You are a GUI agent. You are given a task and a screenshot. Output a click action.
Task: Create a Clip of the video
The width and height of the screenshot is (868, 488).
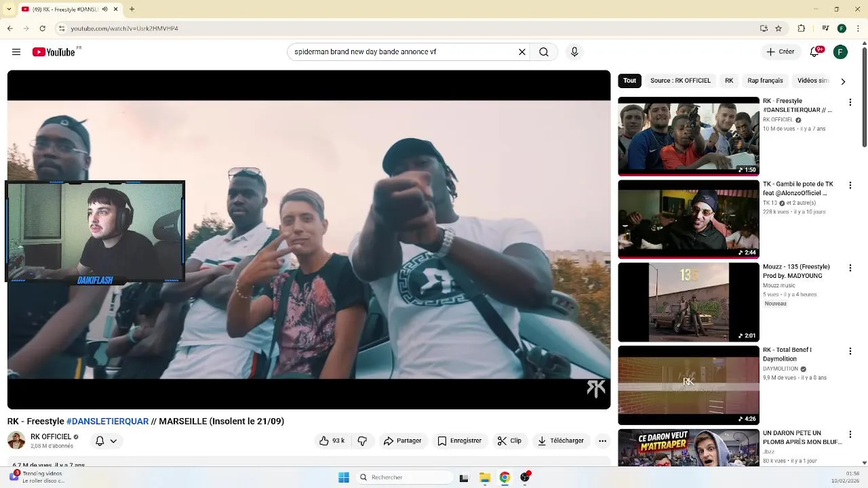click(x=509, y=441)
